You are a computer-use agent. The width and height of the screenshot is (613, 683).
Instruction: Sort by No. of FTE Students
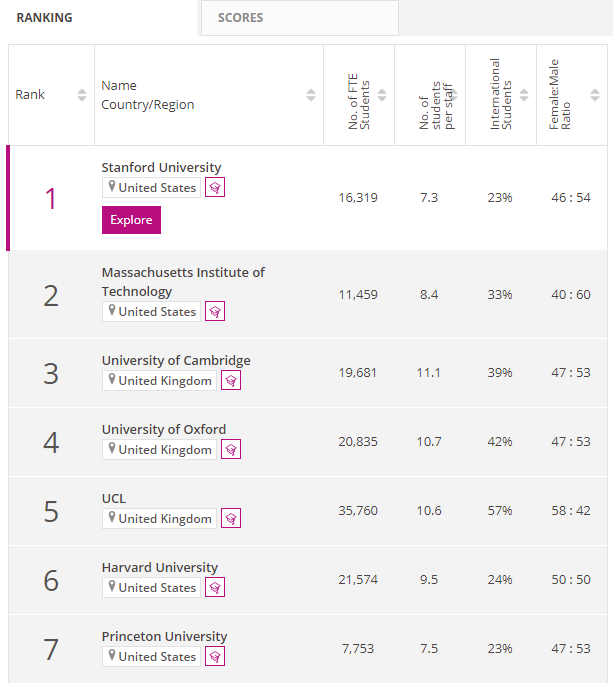pyautogui.click(x=382, y=95)
